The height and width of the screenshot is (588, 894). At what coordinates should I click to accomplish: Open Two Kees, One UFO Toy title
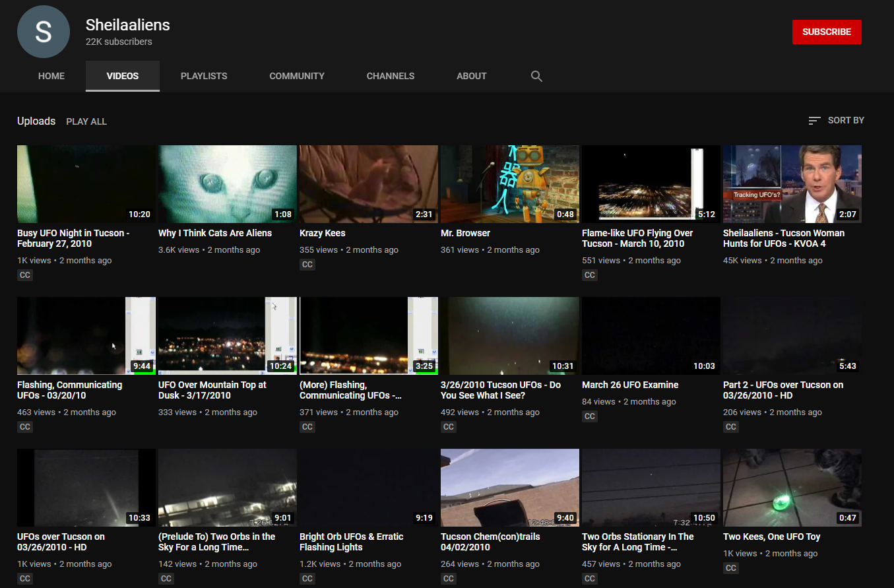(772, 537)
